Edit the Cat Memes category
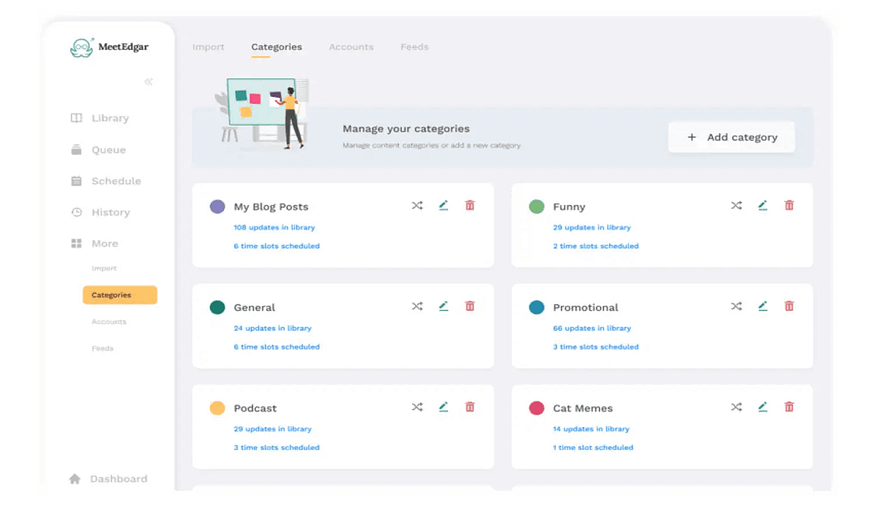This screenshot has width=875, height=506. point(762,407)
